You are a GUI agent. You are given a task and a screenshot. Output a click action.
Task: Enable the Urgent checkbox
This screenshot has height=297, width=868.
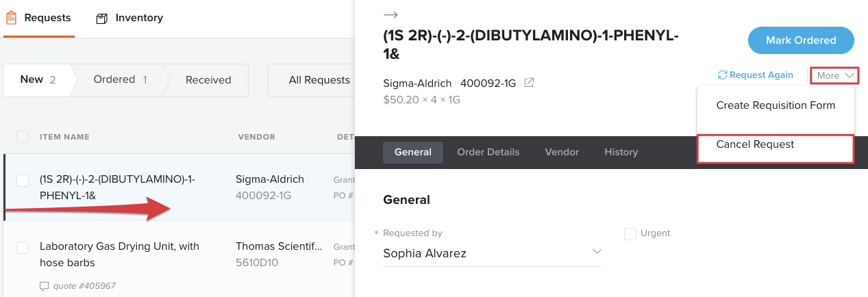tap(630, 233)
